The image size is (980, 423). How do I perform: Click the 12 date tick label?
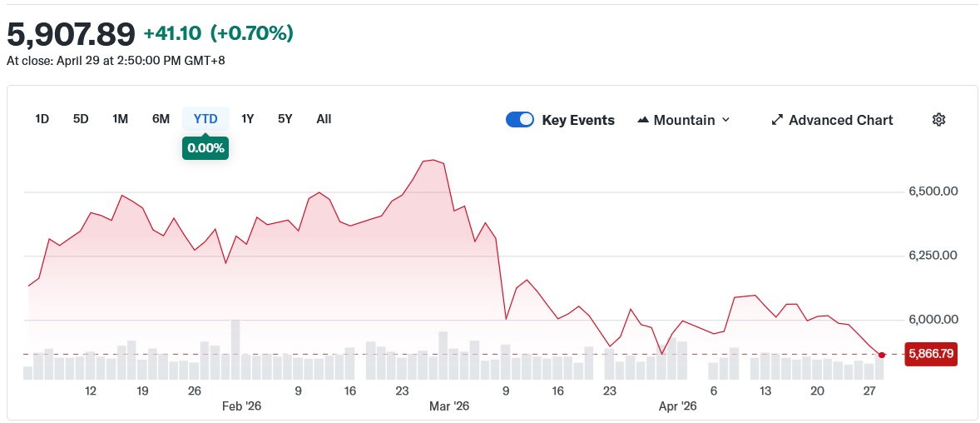coord(91,391)
